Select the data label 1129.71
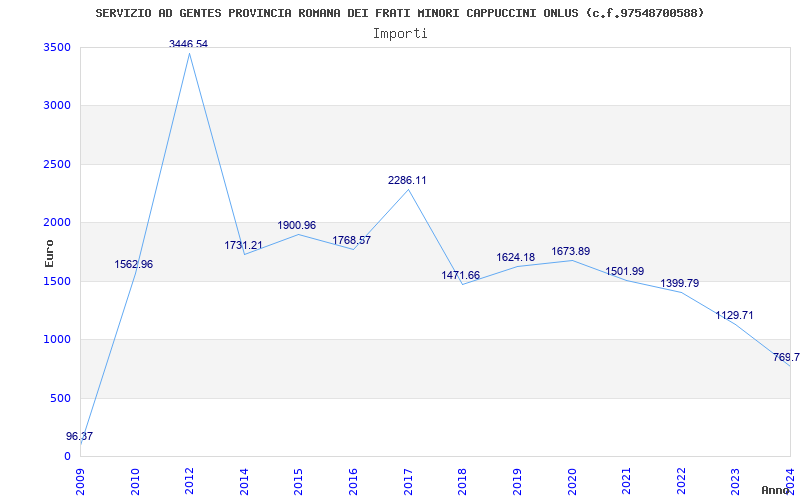 (734, 315)
